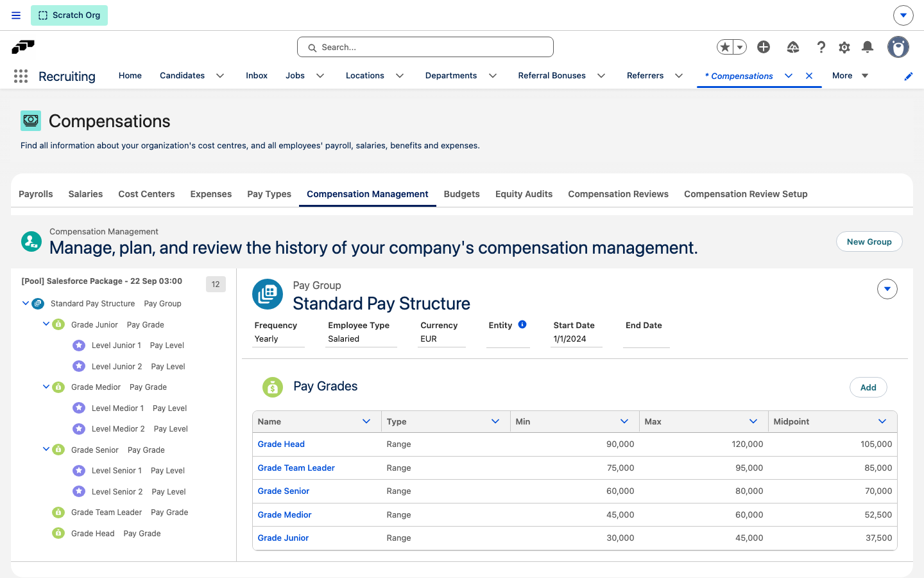
Task: Open the Equity Audits tab
Action: click(524, 194)
